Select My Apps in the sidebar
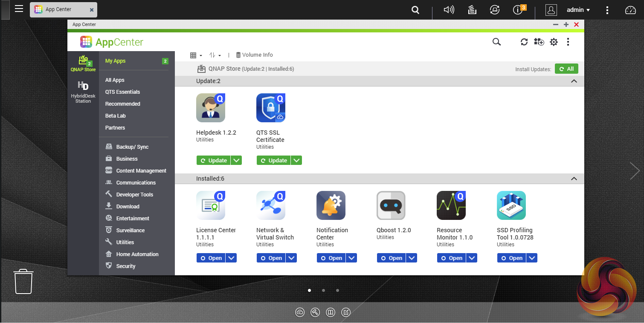Image resolution: width=644 pixels, height=323 pixels. [x=136, y=61]
